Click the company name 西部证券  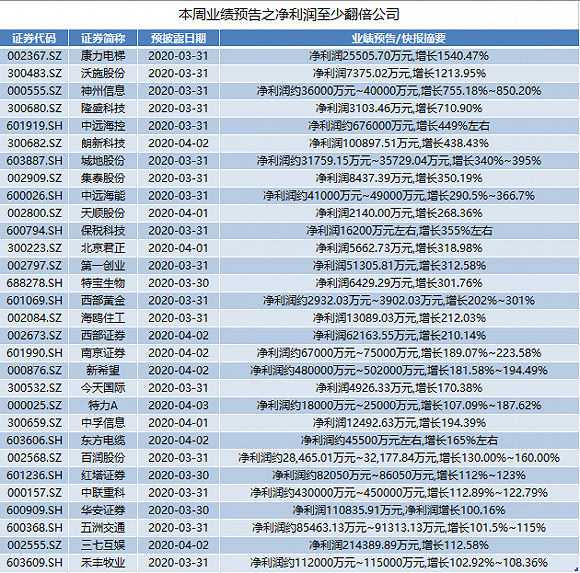(103, 336)
